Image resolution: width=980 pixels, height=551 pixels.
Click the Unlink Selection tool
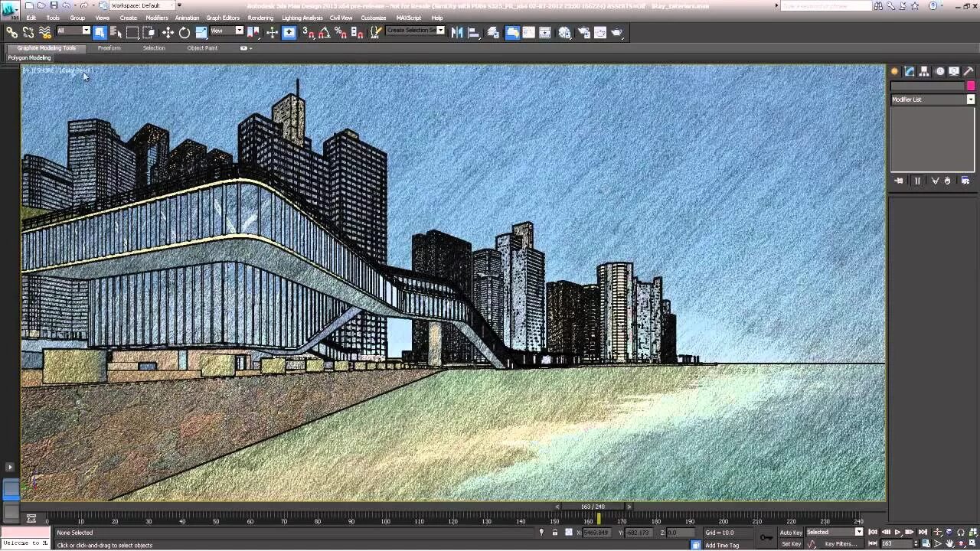point(28,32)
